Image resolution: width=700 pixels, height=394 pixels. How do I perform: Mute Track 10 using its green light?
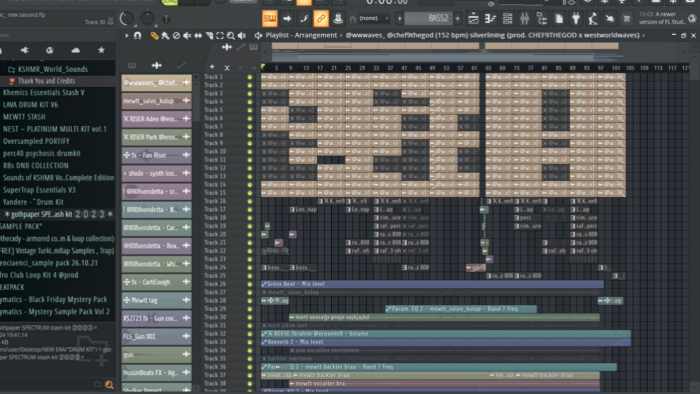pos(250,152)
